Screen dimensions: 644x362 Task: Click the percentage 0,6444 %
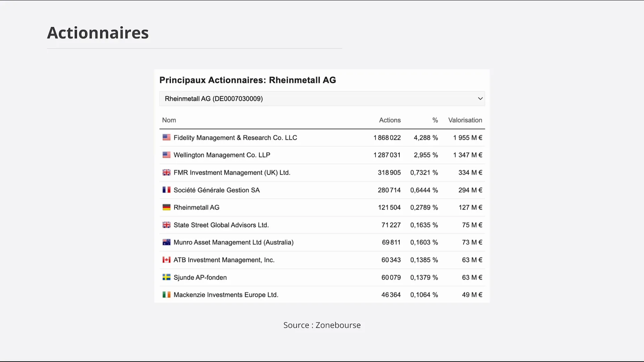click(424, 190)
